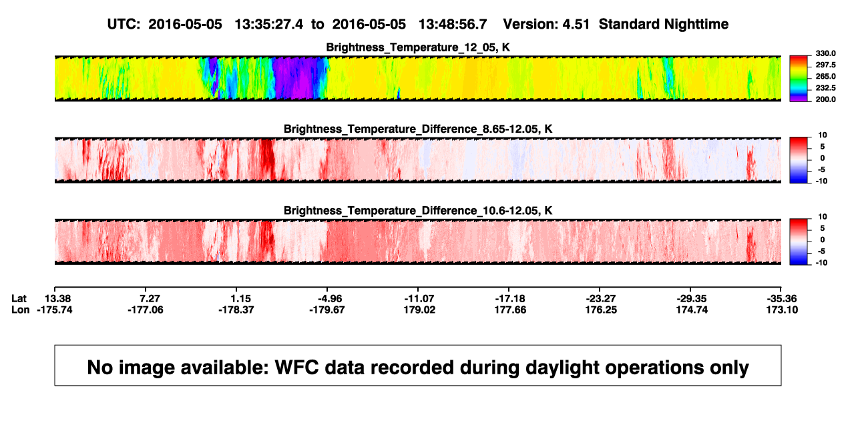Open the 10.6-12.05 difference image strip
The height and width of the screenshot is (445, 868).
418,242
